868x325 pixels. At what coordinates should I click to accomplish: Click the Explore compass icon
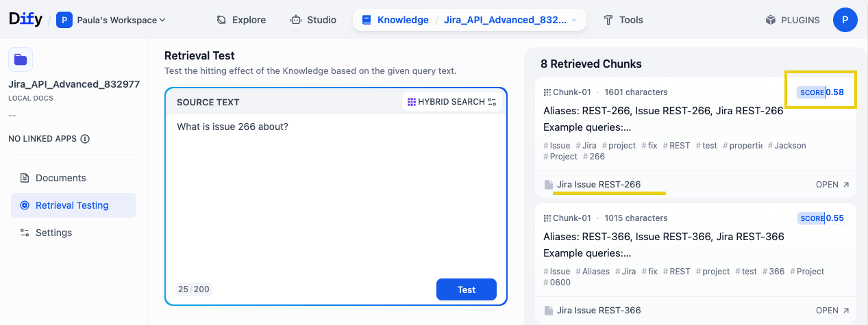click(x=221, y=20)
